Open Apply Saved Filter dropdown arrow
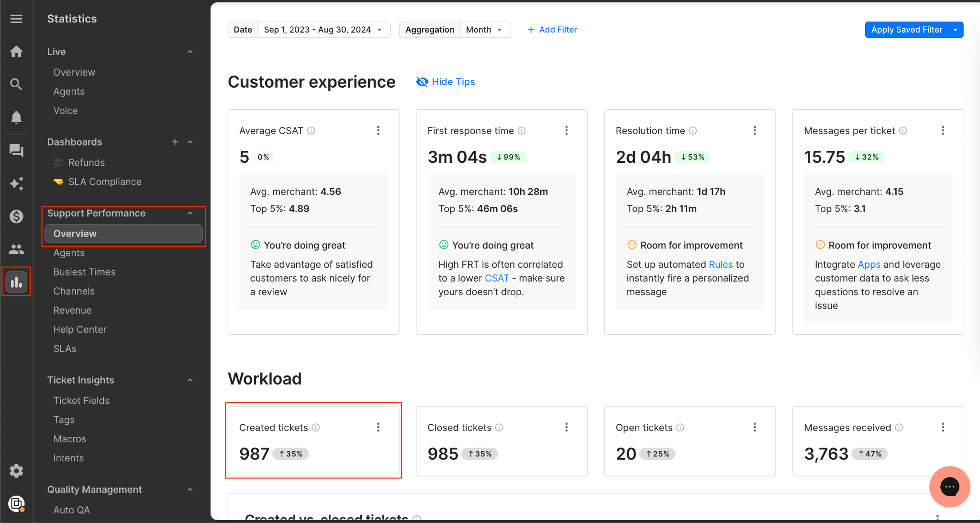The image size is (980, 523). [956, 30]
